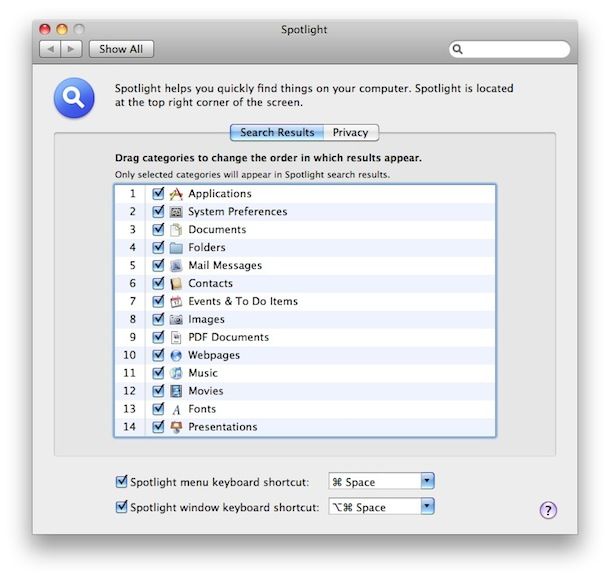Open the ⌘ Space menu shortcut dropdown

pyautogui.click(x=381, y=482)
